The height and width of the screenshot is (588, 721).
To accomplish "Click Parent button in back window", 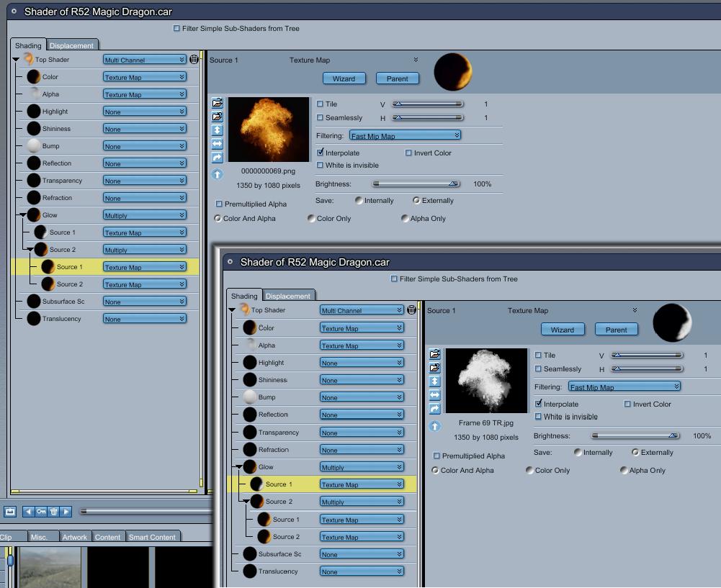I will 398,78.
